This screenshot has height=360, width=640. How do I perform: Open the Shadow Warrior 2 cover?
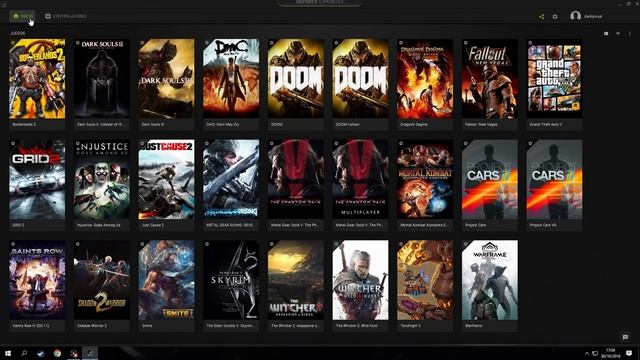[x=102, y=280]
